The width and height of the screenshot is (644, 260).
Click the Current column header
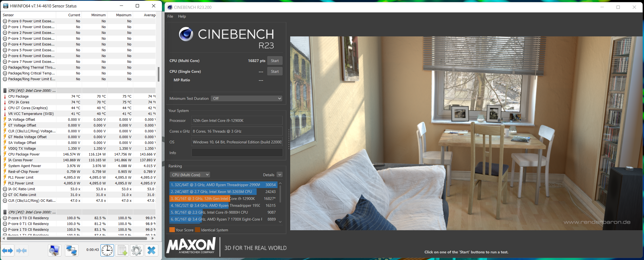tap(69, 15)
